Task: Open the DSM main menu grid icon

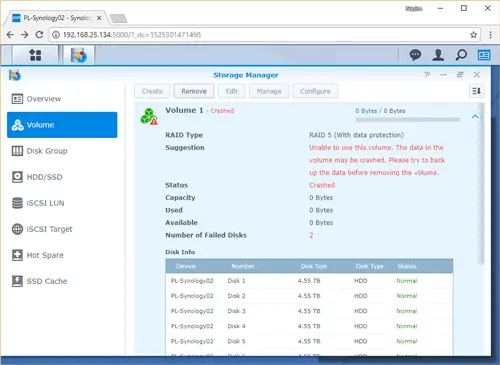Action: [35, 55]
